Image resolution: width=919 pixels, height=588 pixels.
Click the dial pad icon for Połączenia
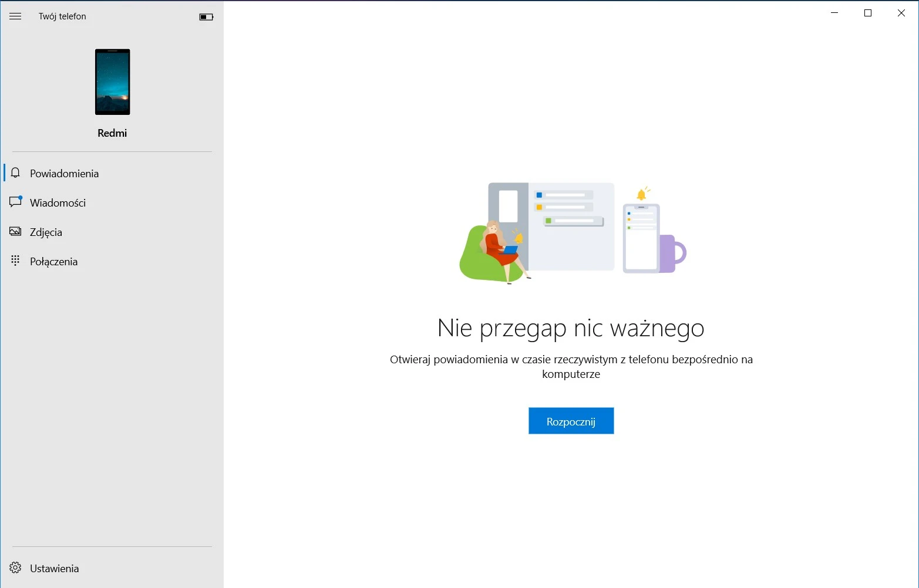[x=16, y=261]
